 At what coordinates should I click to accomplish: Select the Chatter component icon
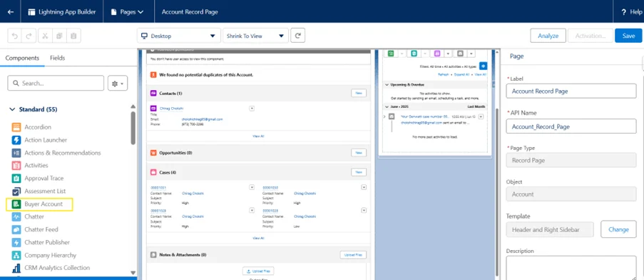16,216
